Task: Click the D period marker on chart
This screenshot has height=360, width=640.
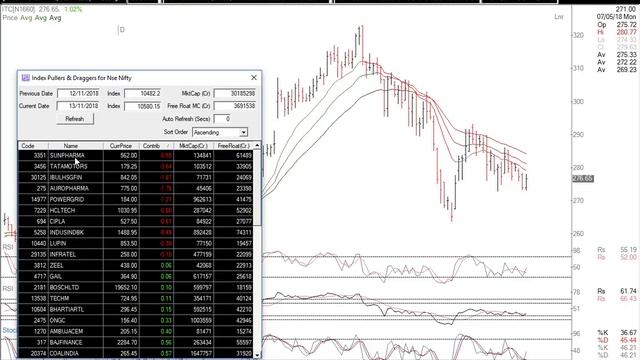Action: click(x=122, y=30)
